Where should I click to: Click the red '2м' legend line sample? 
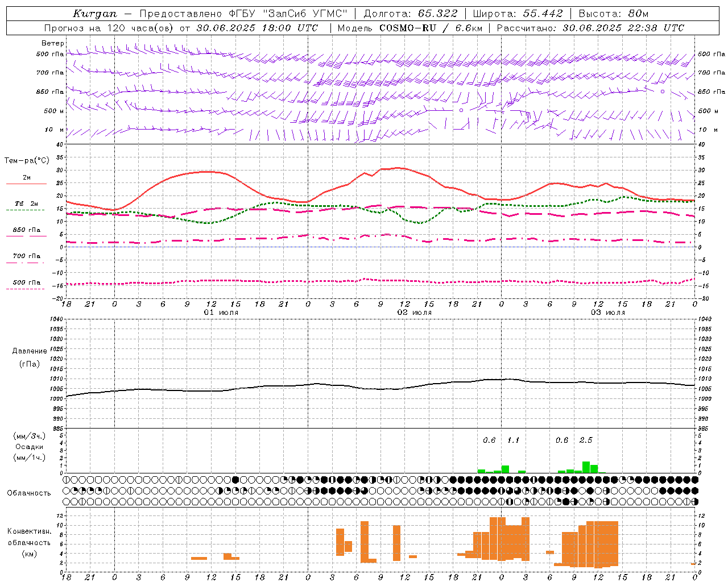26,184
